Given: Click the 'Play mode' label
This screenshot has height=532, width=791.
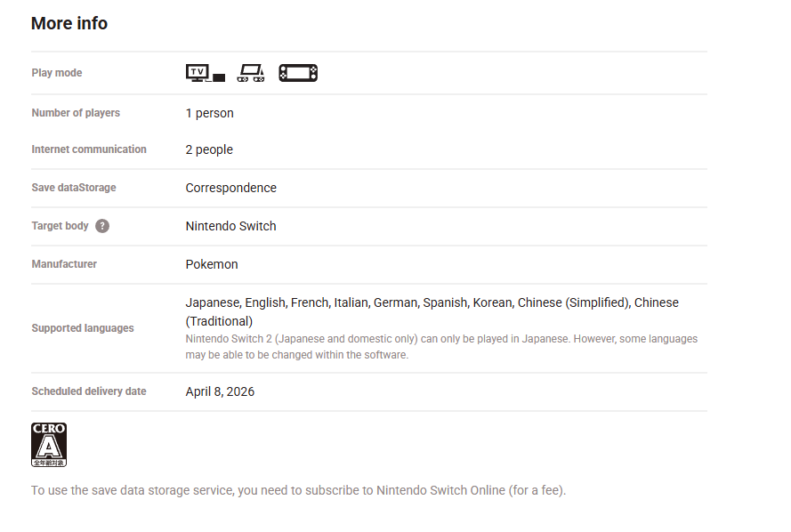Looking at the screenshot, I should [x=57, y=73].
